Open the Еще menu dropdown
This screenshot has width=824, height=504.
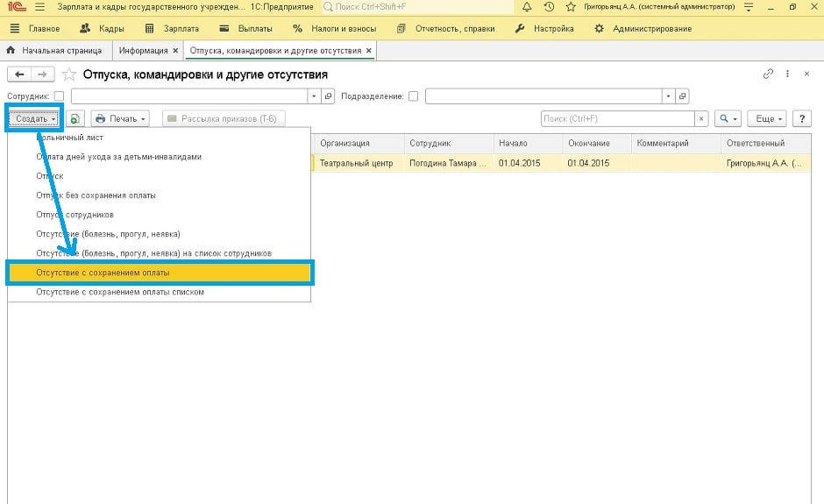[769, 118]
